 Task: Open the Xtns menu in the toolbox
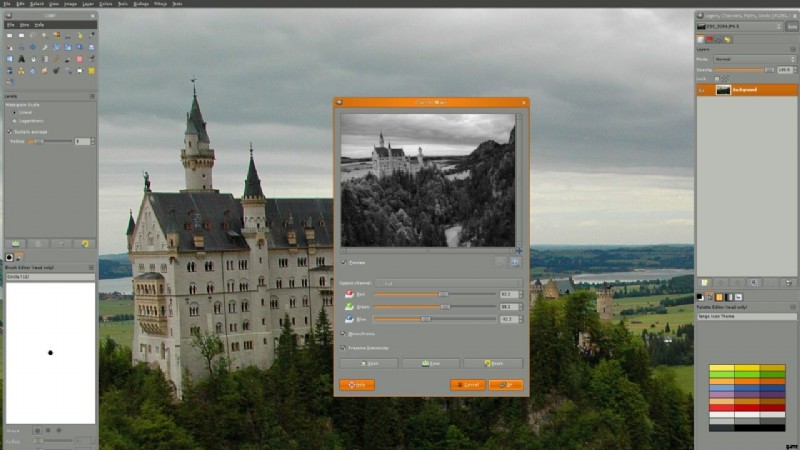coord(23,24)
